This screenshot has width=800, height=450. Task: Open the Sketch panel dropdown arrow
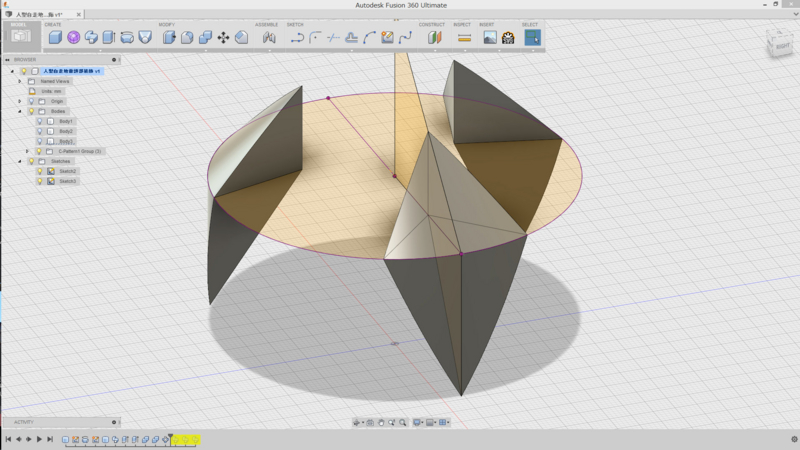point(352,51)
